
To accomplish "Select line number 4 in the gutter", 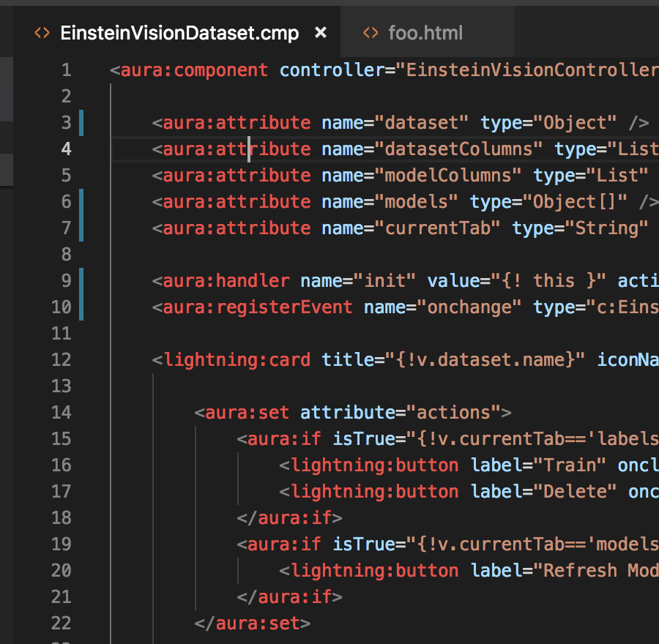I will pyautogui.click(x=67, y=149).
